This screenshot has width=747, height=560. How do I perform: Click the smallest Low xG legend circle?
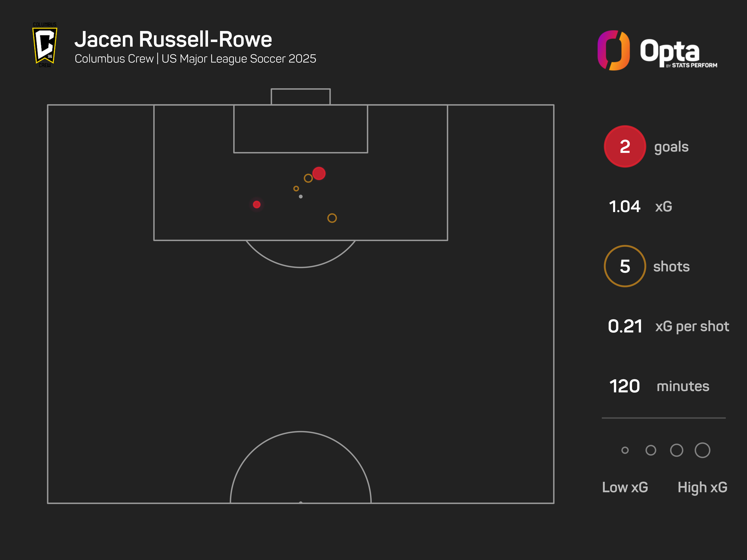pyautogui.click(x=625, y=450)
